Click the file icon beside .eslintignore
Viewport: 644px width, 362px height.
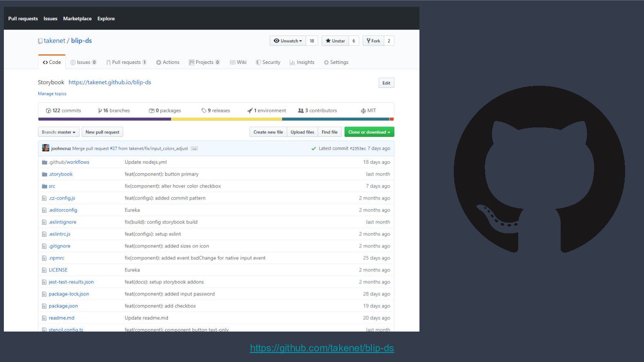44,222
